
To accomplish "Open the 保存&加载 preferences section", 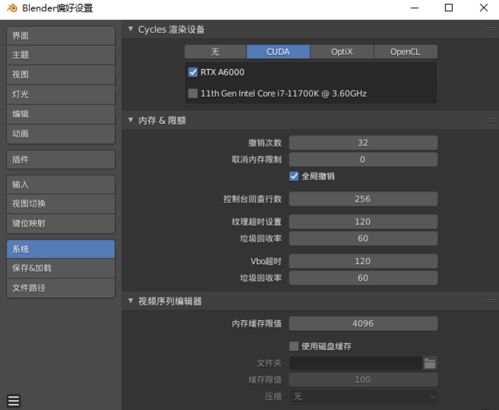I will point(61,268).
